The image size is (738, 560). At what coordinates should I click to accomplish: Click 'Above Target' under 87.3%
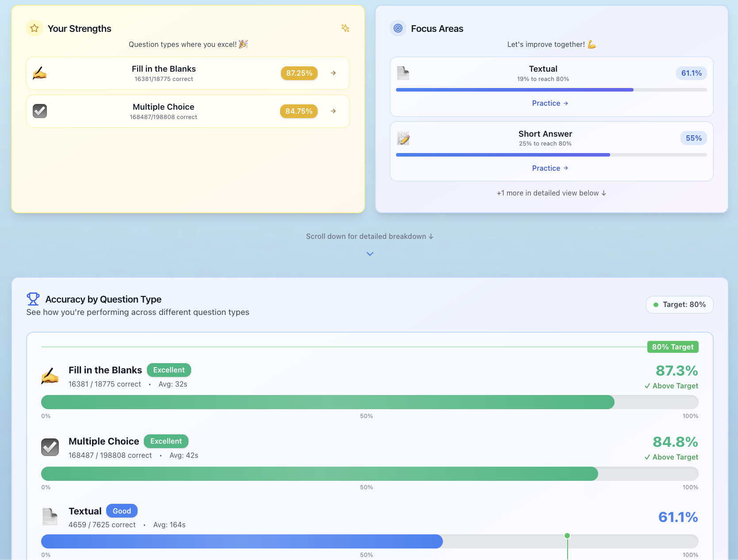(671, 386)
